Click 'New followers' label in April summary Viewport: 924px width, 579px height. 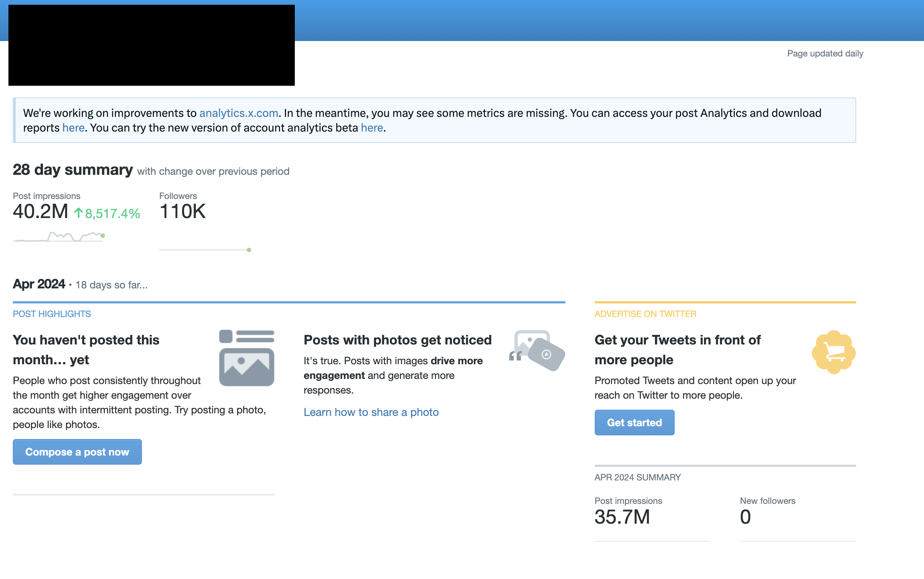[x=767, y=501]
